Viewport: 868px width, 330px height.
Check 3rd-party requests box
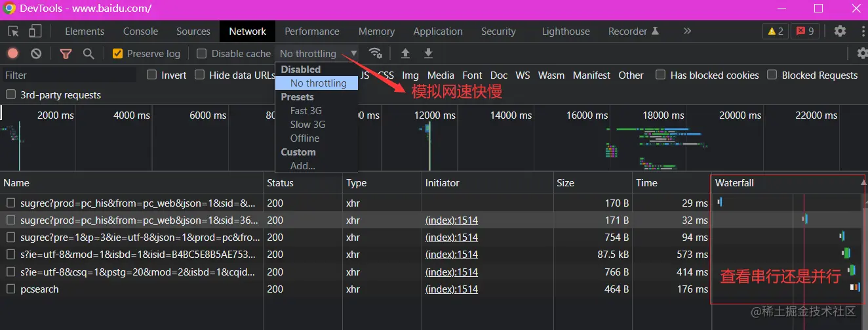(x=10, y=94)
